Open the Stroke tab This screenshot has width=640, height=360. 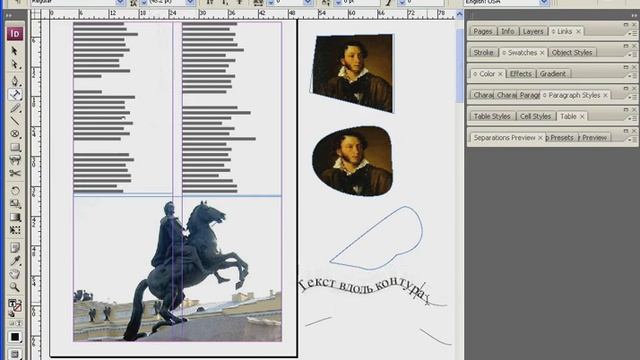(x=483, y=53)
